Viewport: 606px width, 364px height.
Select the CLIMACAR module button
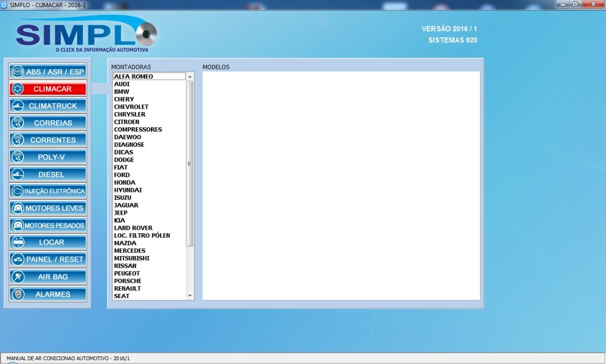[48, 89]
